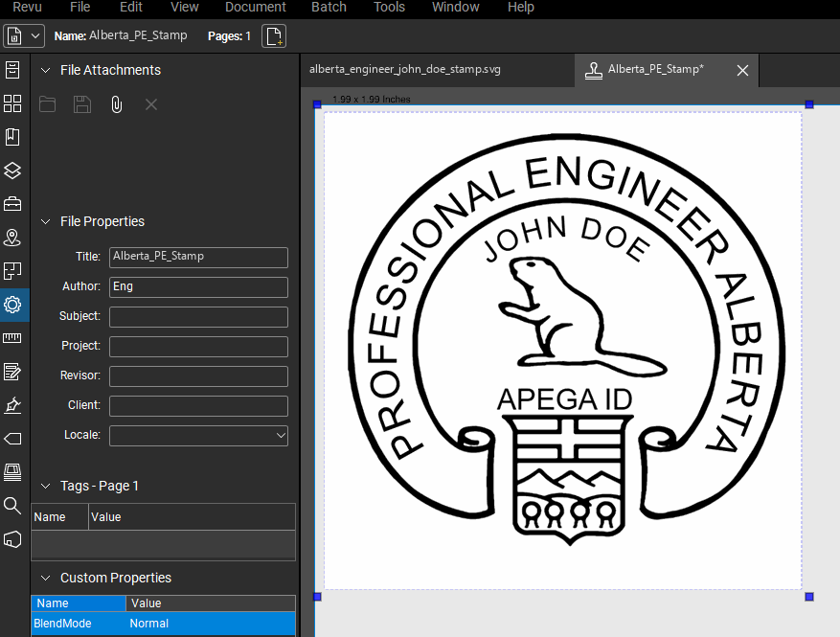Click the Value header in Custom Properties
This screenshot has height=637, width=840.
[211, 603]
